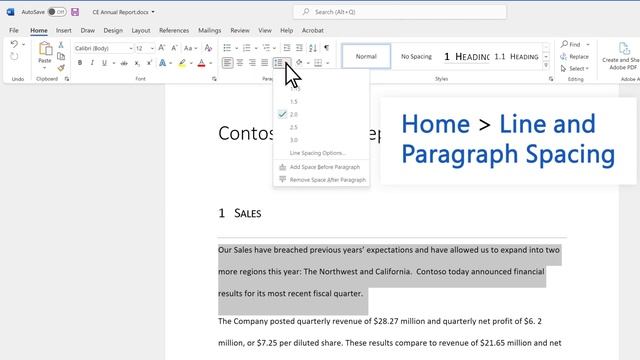
Task: Click the red font color button
Action: 201,63
